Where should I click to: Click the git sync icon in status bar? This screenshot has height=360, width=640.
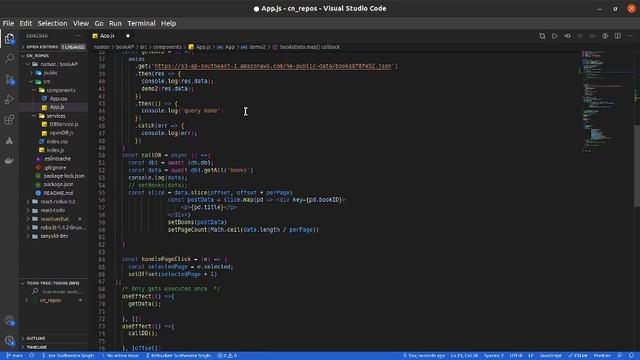[x=31, y=356]
